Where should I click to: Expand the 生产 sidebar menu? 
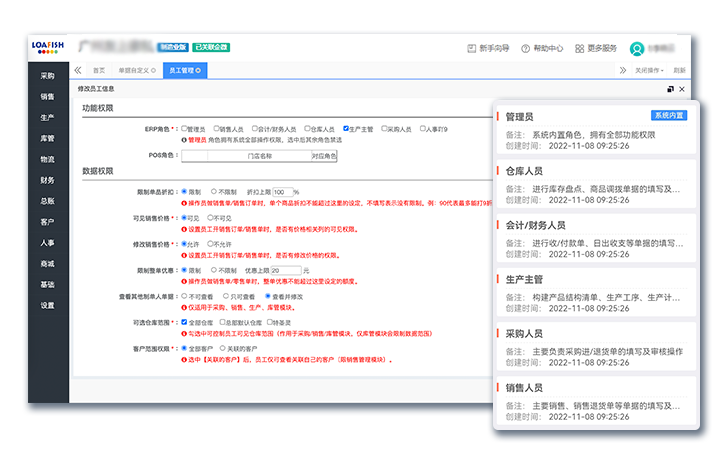tap(48, 117)
